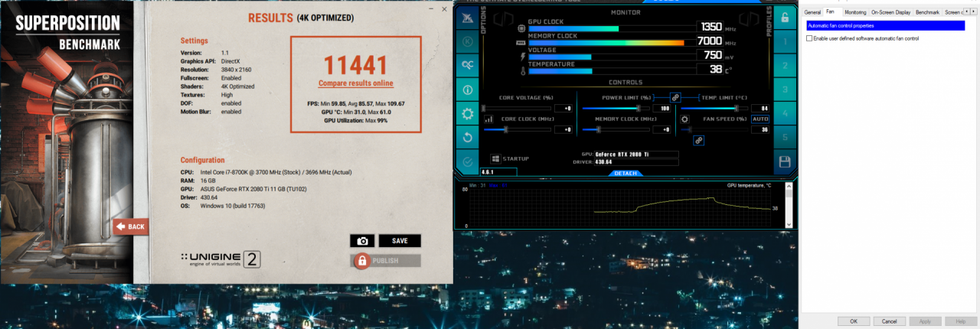Click the Power Limit value field showing 100
Screen dimensions: 980x329
662,109
